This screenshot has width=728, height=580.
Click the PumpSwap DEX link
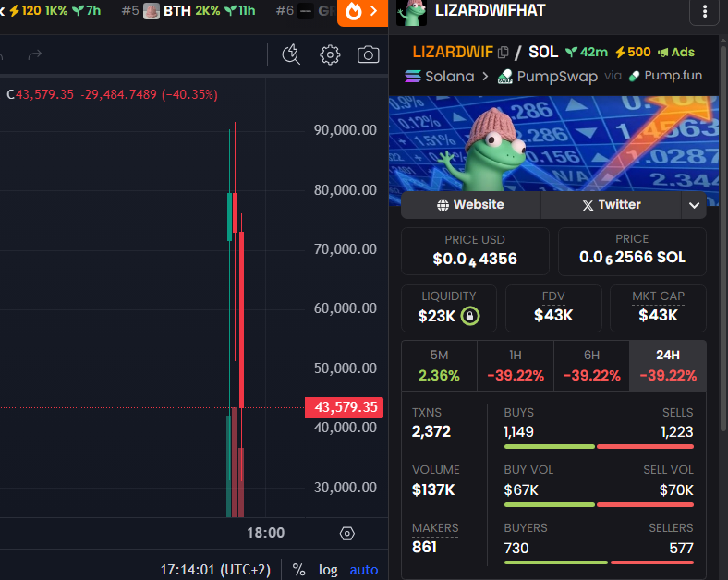(548, 76)
